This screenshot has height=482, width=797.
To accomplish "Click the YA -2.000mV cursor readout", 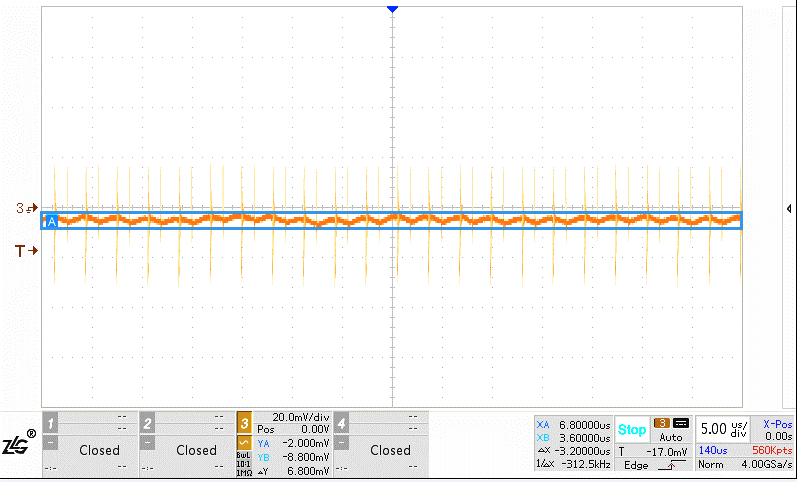I will [x=293, y=443].
